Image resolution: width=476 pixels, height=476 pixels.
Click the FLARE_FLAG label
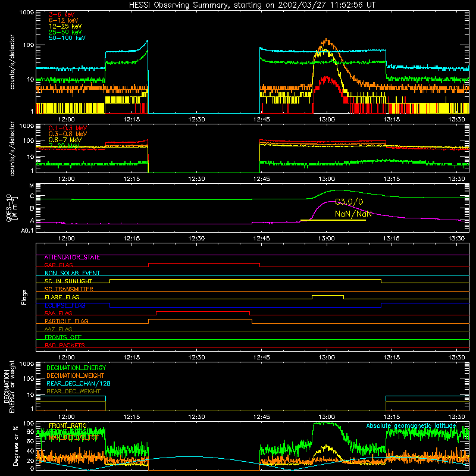[62, 297]
